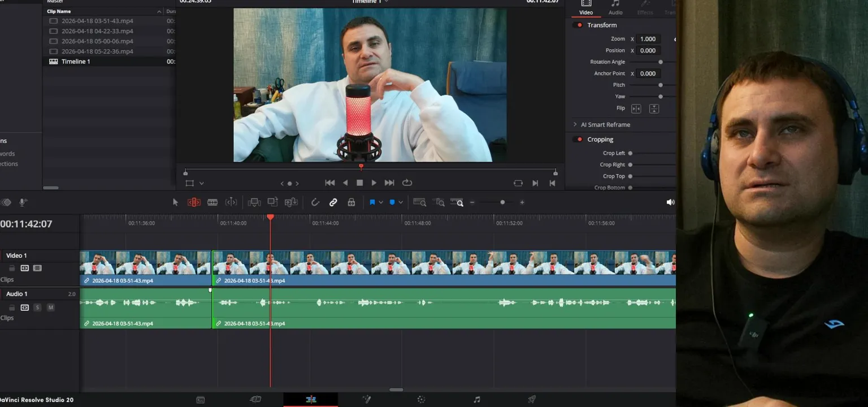This screenshot has width=868, height=407.
Task: Stop playback
Action: click(x=359, y=183)
